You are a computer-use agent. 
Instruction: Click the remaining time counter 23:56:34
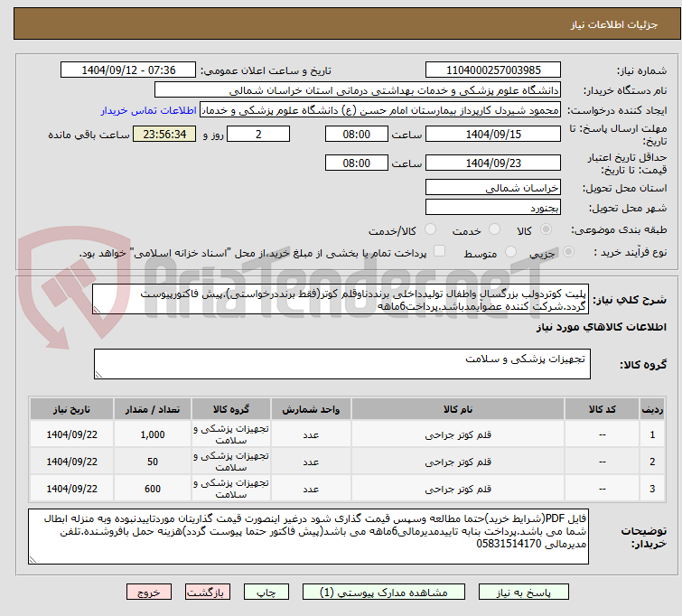pos(164,134)
